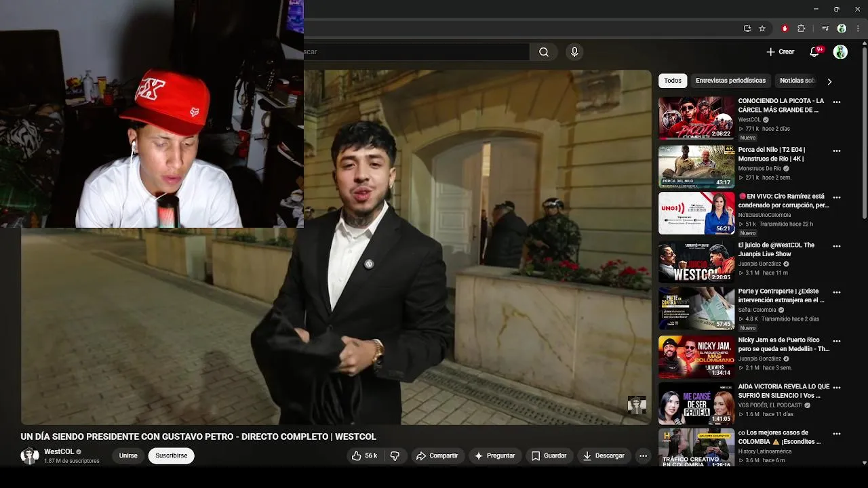Open NoticiasUno Ciro Ramírez thumbnail
The image size is (868, 488).
click(696, 213)
